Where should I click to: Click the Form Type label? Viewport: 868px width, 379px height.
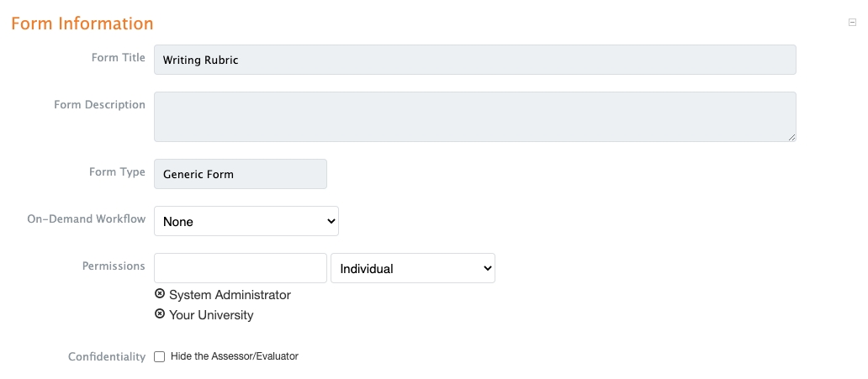pyautogui.click(x=117, y=172)
